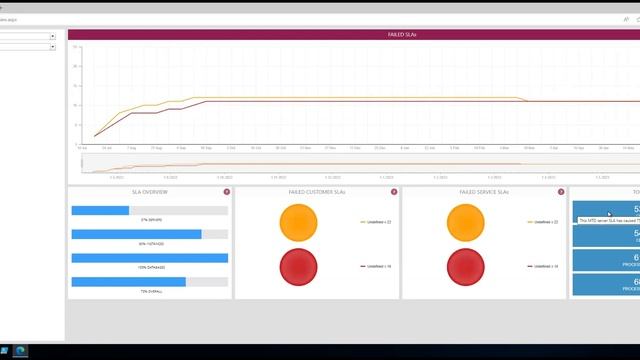Click the purple line in Failed SLAs chart
The image size is (640, 360).
click(367, 101)
